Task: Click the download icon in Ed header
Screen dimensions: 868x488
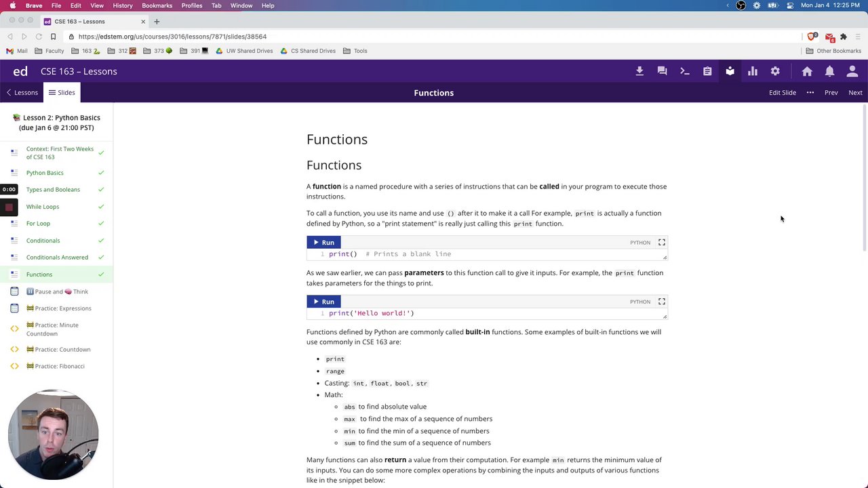Action: [639, 71]
